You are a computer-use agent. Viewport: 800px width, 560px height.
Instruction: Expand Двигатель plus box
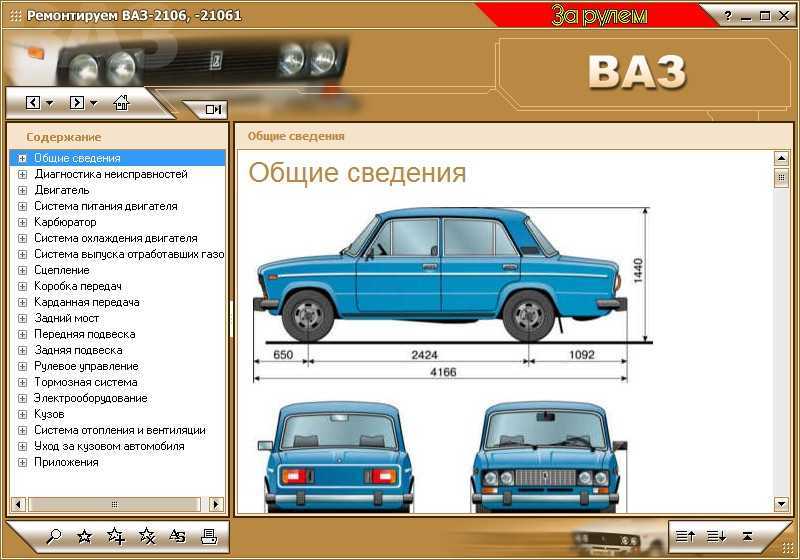[22, 190]
